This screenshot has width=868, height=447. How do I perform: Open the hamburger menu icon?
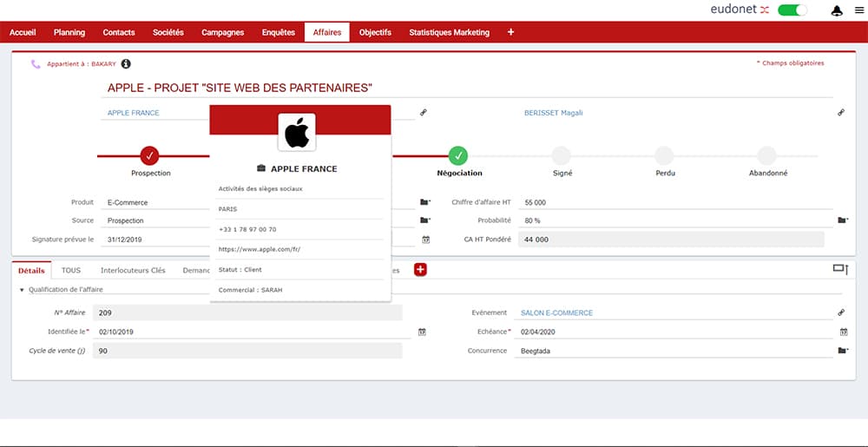click(x=859, y=10)
